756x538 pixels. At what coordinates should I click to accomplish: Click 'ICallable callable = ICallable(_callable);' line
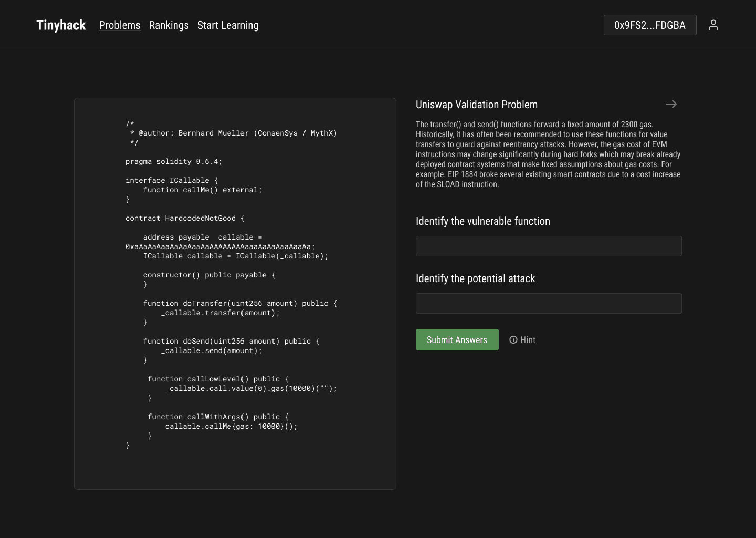click(236, 256)
